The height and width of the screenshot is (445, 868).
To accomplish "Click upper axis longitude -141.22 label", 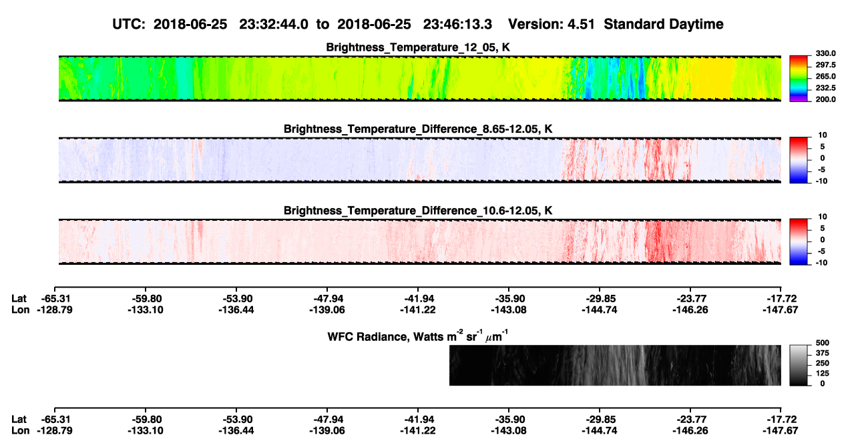I will 417,310.
